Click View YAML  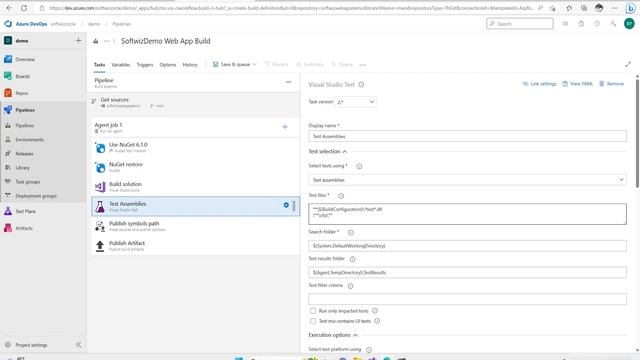point(577,84)
